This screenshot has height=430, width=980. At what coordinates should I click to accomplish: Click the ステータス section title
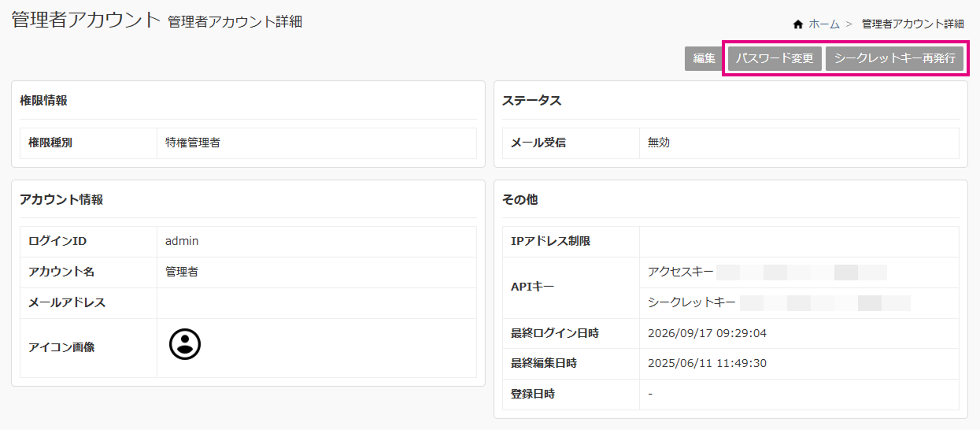click(531, 100)
